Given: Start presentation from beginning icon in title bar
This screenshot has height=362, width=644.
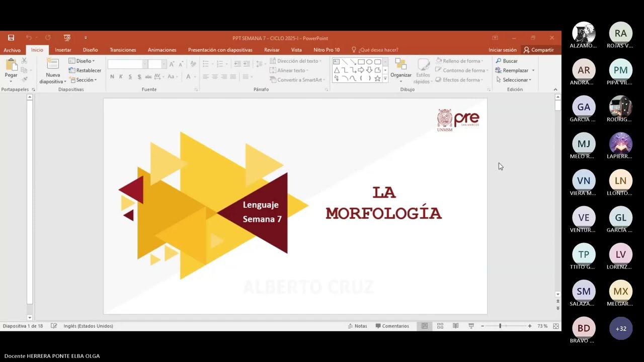Looking at the screenshot, I should tap(67, 38).
